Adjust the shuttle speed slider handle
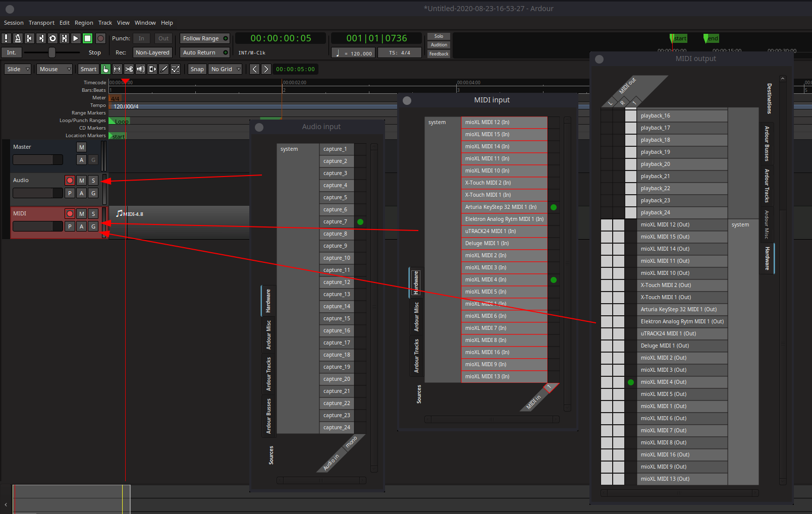 point(51,52)
